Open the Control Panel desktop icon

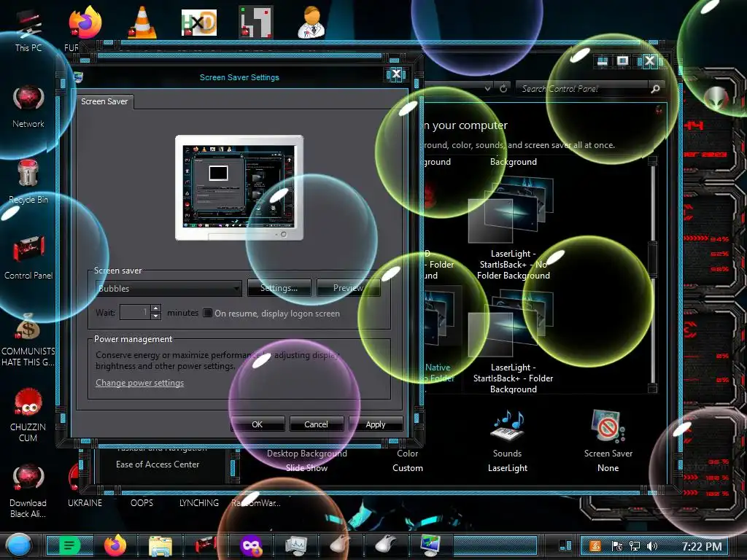28,257
